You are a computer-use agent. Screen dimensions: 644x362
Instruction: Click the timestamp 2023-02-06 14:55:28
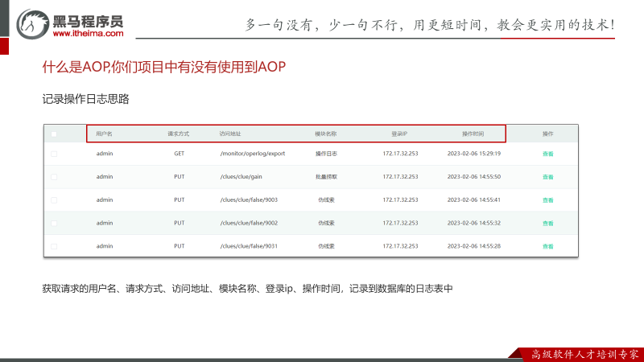474,246
